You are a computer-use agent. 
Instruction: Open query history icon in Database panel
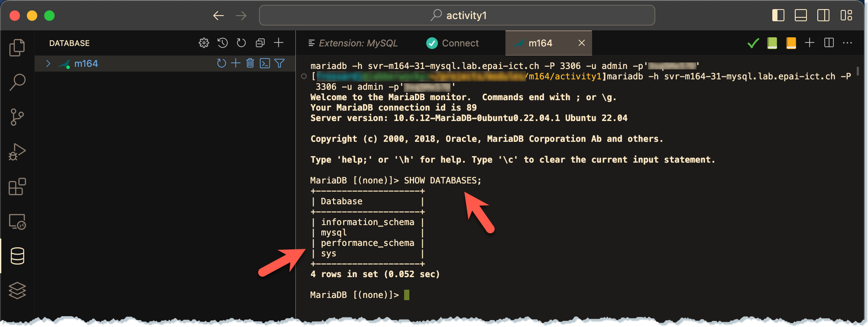223,43
